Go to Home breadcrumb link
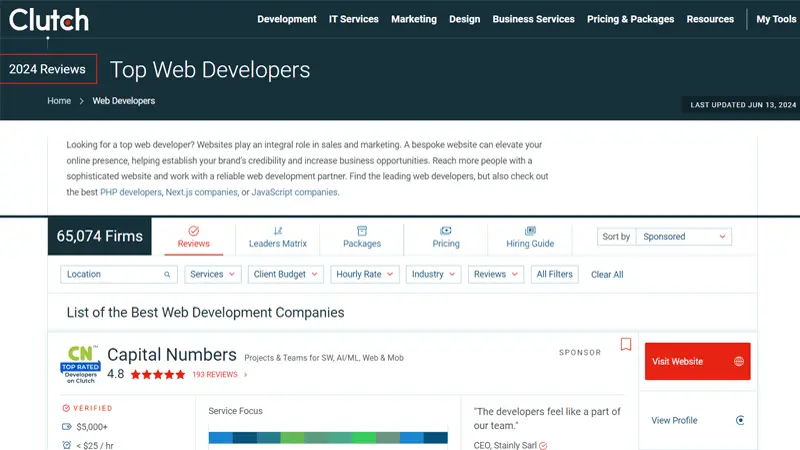 point(59,101)
